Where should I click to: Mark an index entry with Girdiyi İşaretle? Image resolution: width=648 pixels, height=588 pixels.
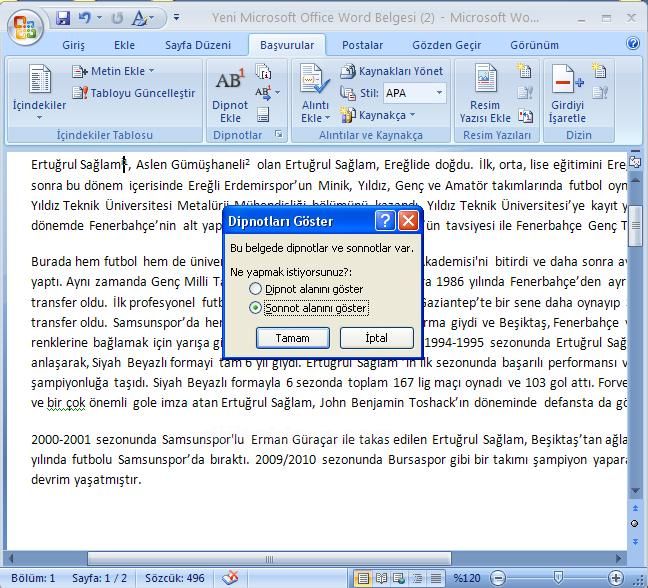coord(567,94)
